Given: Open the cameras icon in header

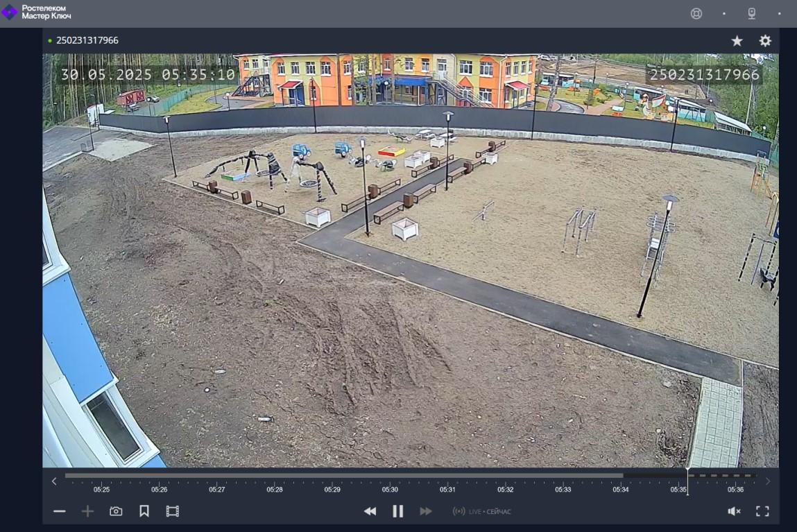Looking at the screenshot, I should click(x=751, y=13).
